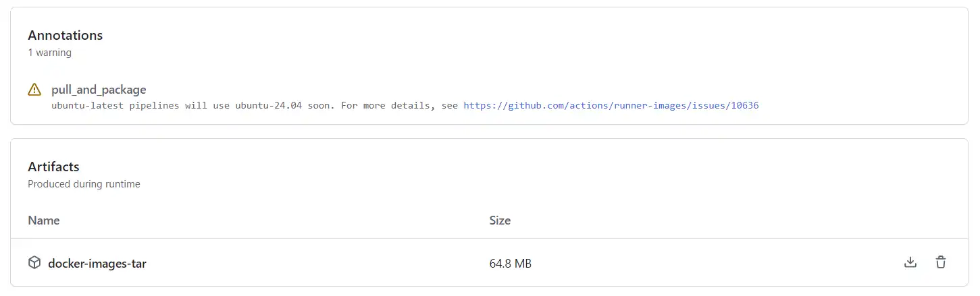Click the 64.8 MB size value
This screenshot has height=296, width=980.
[510, 264]
